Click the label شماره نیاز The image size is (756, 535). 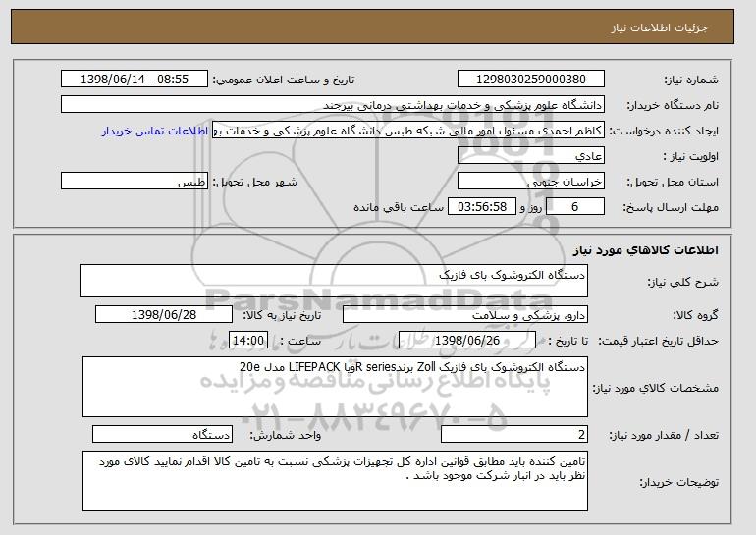click(691, 80)
